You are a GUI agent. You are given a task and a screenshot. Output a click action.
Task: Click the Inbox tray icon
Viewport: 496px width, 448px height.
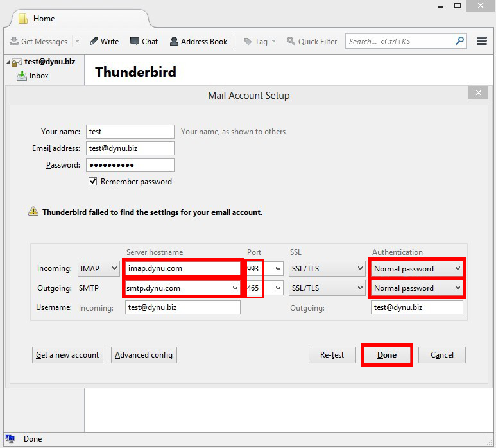pos(22,76)
